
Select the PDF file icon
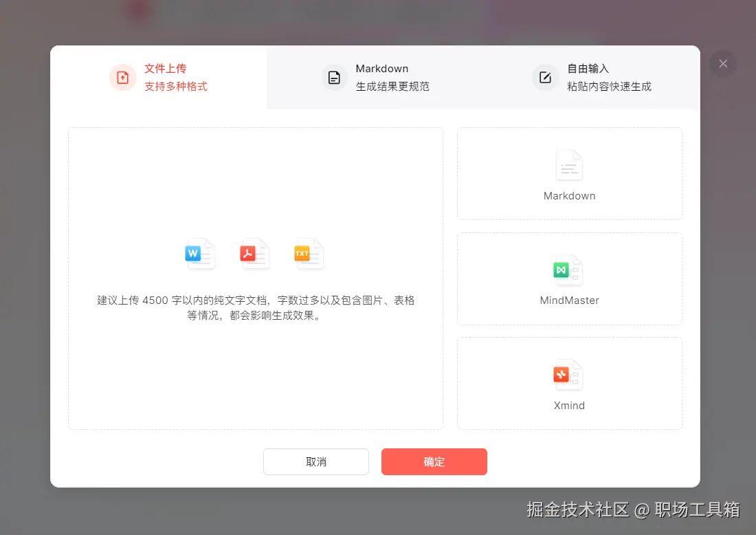tap(253, 254)
